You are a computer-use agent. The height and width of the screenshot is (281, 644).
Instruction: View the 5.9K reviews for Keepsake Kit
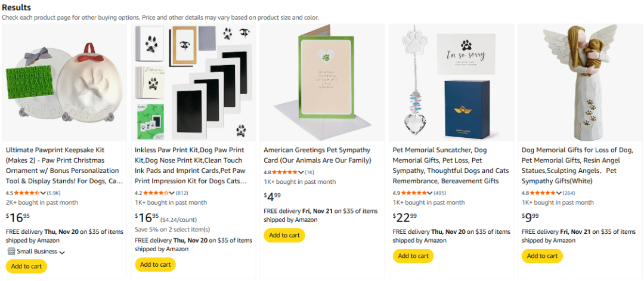coord(54,193)
